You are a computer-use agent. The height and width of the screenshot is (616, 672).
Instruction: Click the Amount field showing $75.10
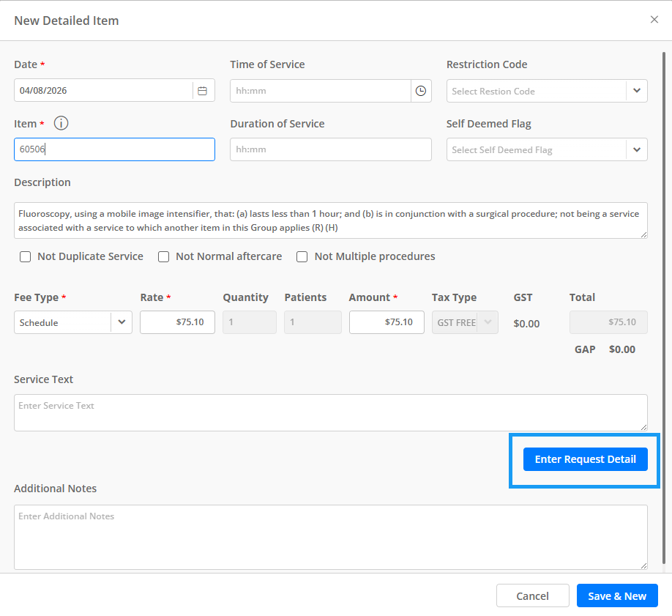tap(387, 322)
